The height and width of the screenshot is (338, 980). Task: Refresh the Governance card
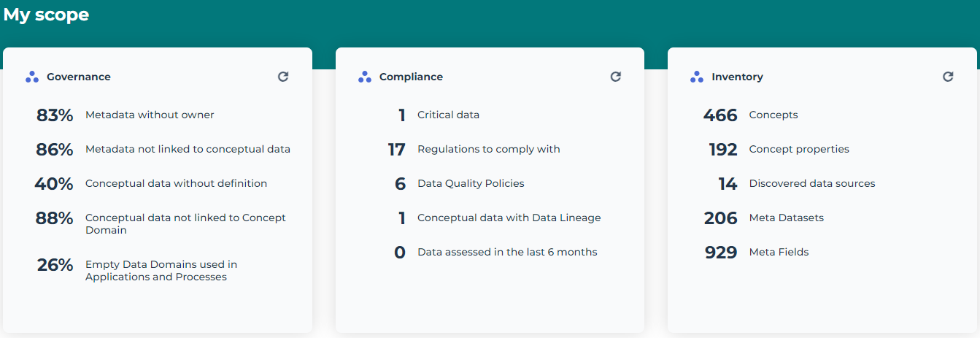[x=283, y=77]
